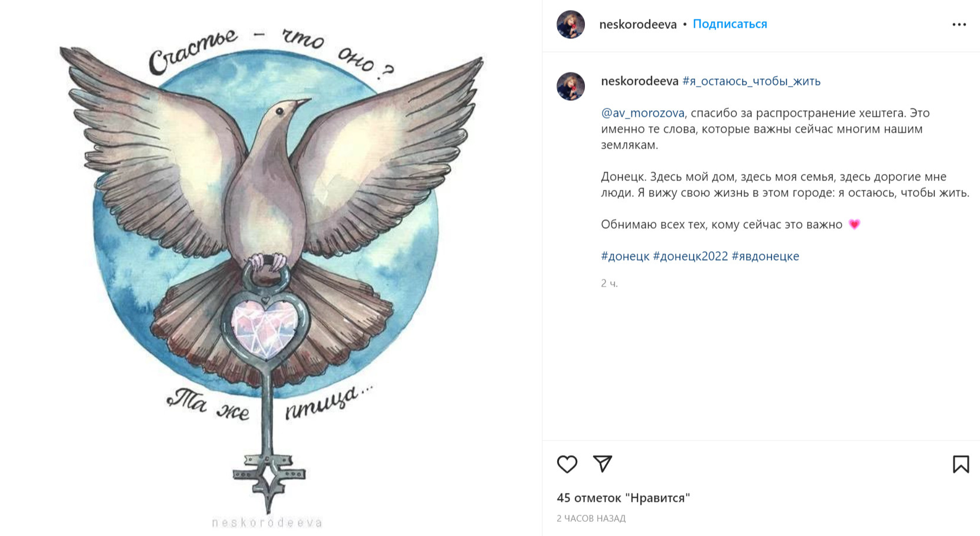Screen dimensions: 980x536
Task: Open the caption profile avatar of neskorodeeva
Action: click(x=571, y=86)
